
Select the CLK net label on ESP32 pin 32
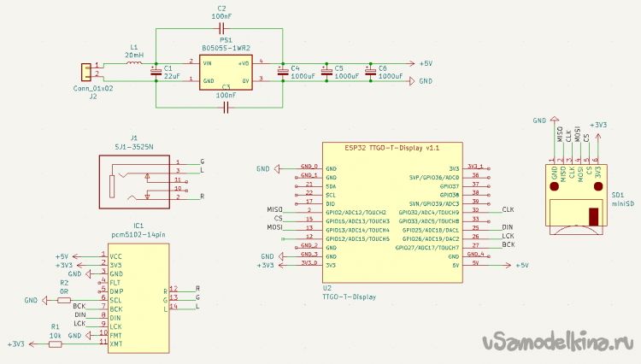click(508, 209)
